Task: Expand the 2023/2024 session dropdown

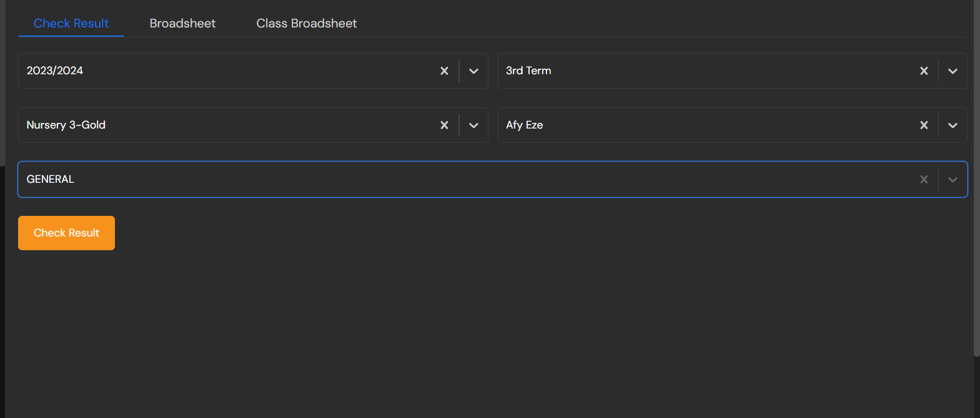Action: (473, 71)
